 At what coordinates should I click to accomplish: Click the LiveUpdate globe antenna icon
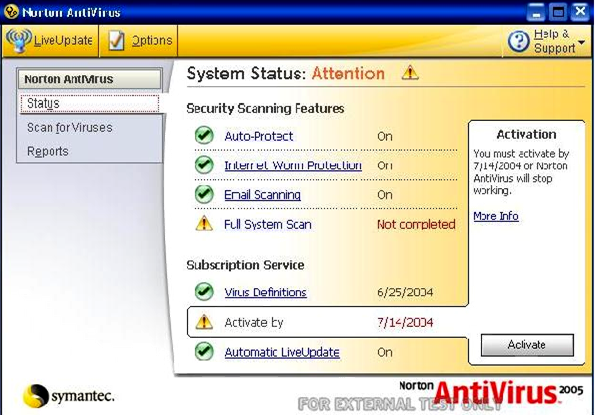coord(18,40)
